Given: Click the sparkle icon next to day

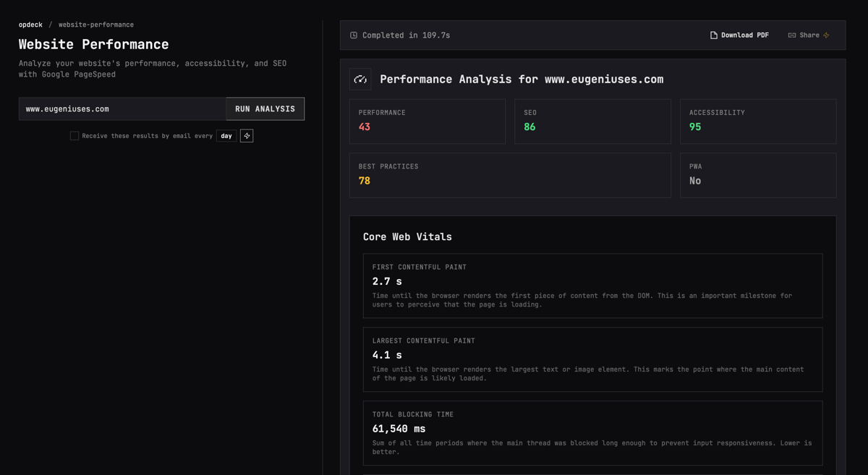Looking at the screenshot, I should click(x=247, y=136).
